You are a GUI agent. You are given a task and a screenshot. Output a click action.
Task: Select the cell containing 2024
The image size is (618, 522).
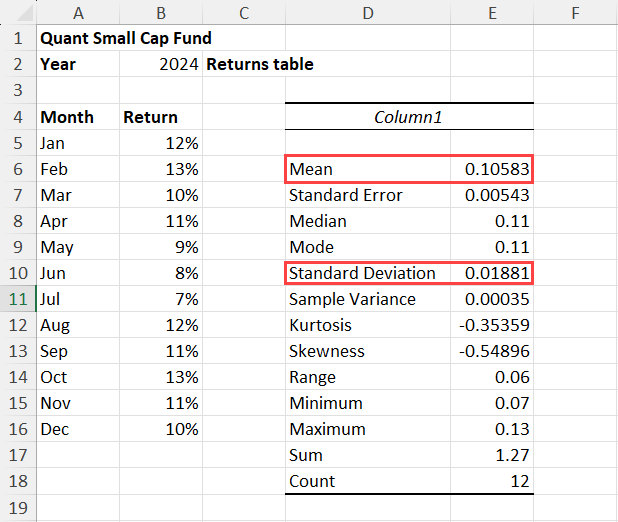(x=161, y=64)
